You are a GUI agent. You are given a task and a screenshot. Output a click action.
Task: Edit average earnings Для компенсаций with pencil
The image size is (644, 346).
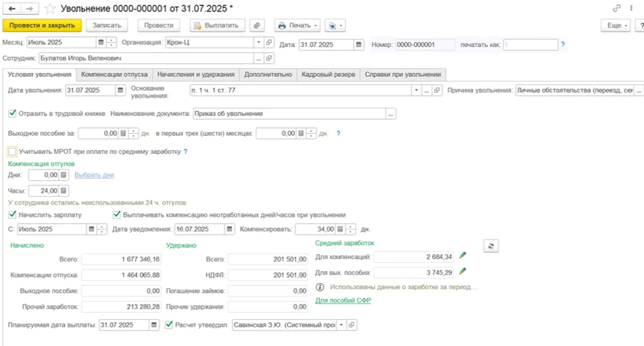tap(463, 256)
